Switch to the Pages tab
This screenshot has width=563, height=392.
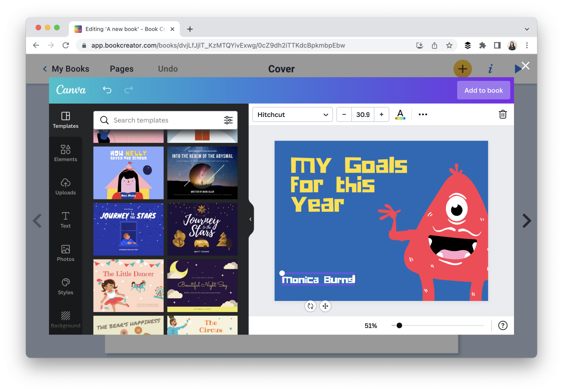(121, 69)
